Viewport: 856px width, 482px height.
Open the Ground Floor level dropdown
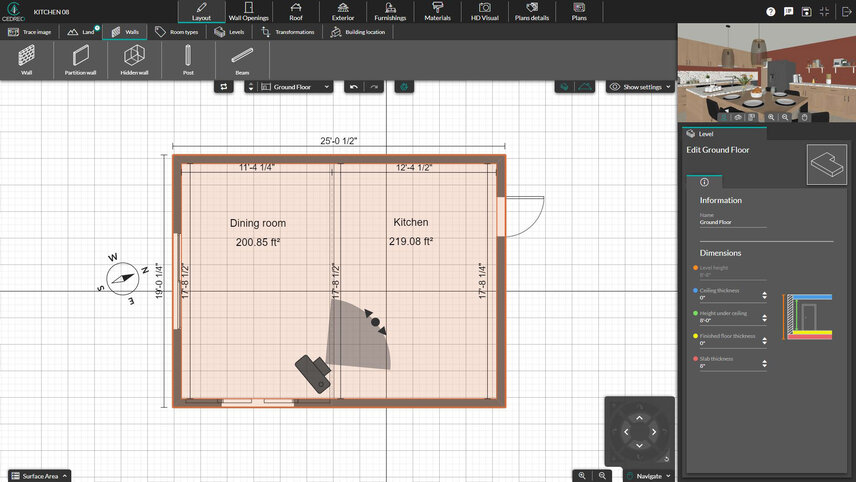pyautogui.click(x=297, y=87)
